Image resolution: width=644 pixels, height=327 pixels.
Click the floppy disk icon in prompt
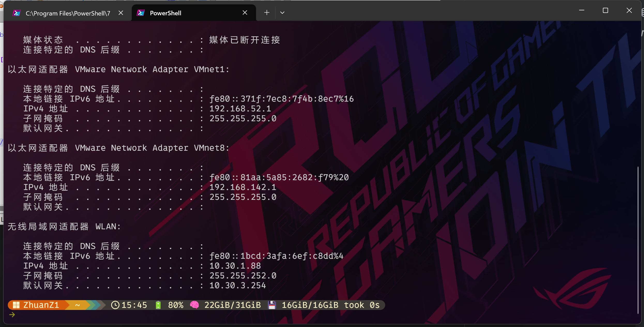(272, 305)
